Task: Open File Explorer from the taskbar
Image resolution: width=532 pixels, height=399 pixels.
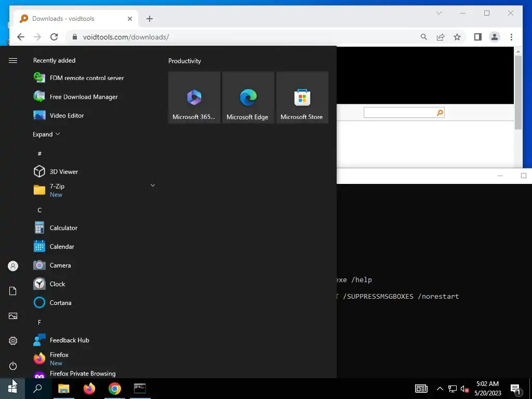Action: (63, 389)
